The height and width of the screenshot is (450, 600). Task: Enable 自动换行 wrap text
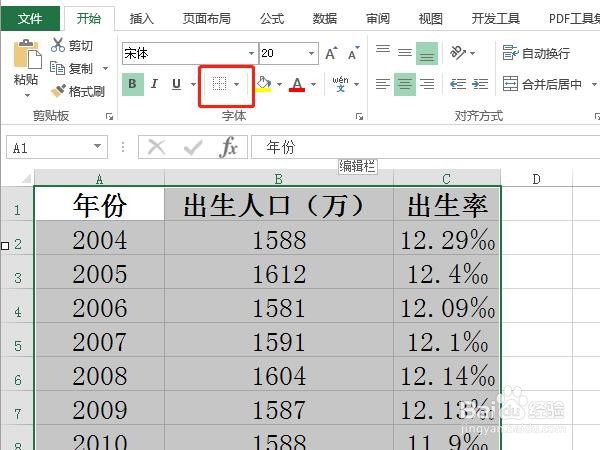tap(536, 53)
